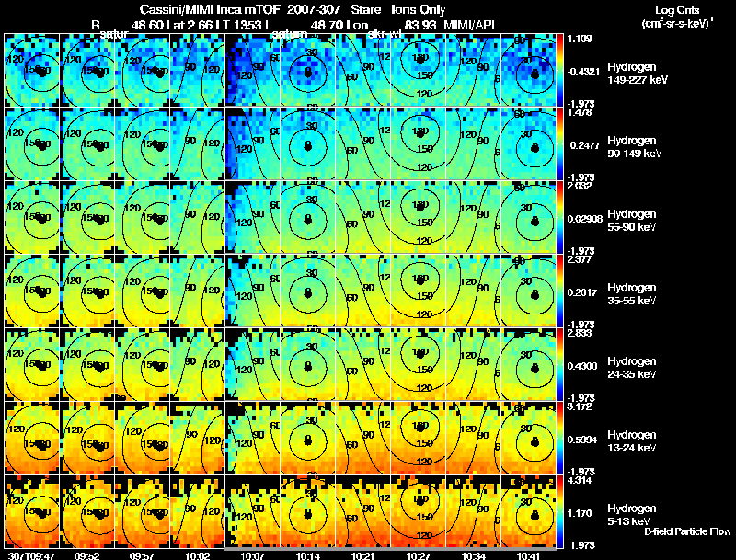Select the Hydrogen 35-55 keV row label
This screenshot has height=560, width=736.
(x=632, y=294)
